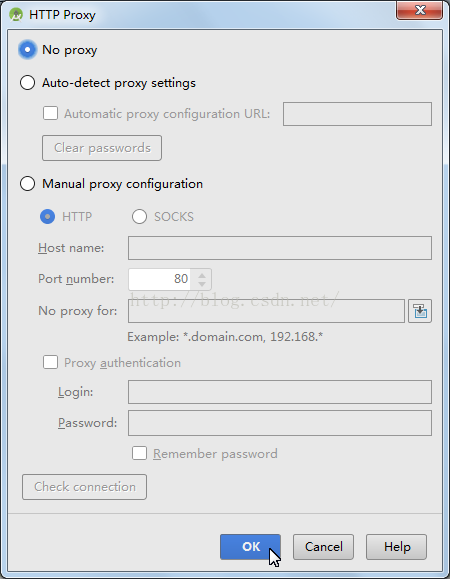The width and height of the screenshot is (450, 579).
Task: Focus the Host name field
Action: (280, 248)
